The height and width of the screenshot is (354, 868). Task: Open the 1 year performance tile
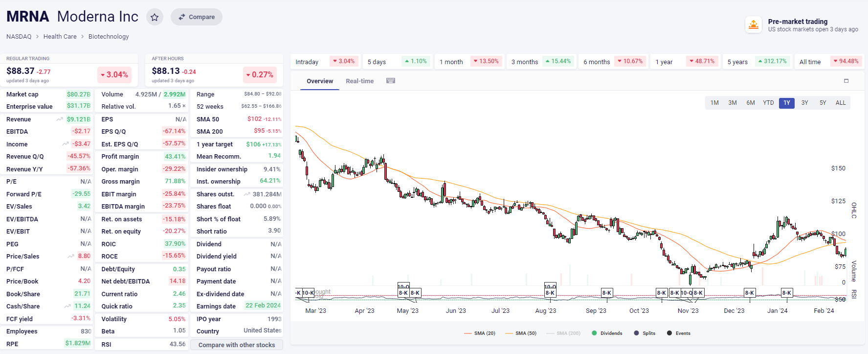tap(685, 62)
